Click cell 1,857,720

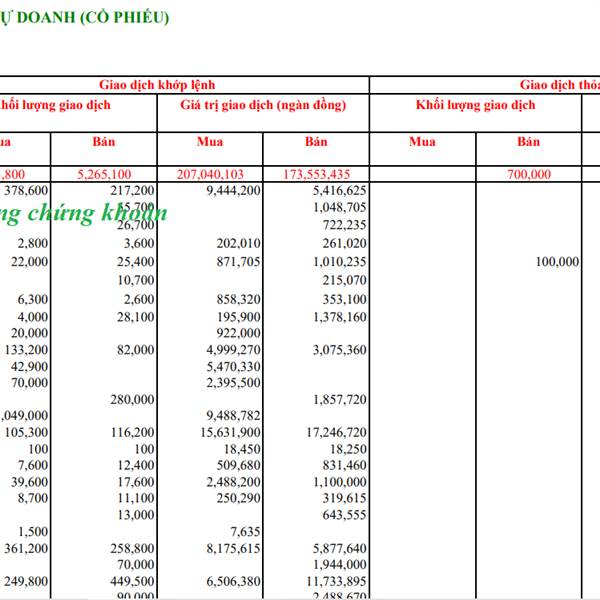[339, 399]
